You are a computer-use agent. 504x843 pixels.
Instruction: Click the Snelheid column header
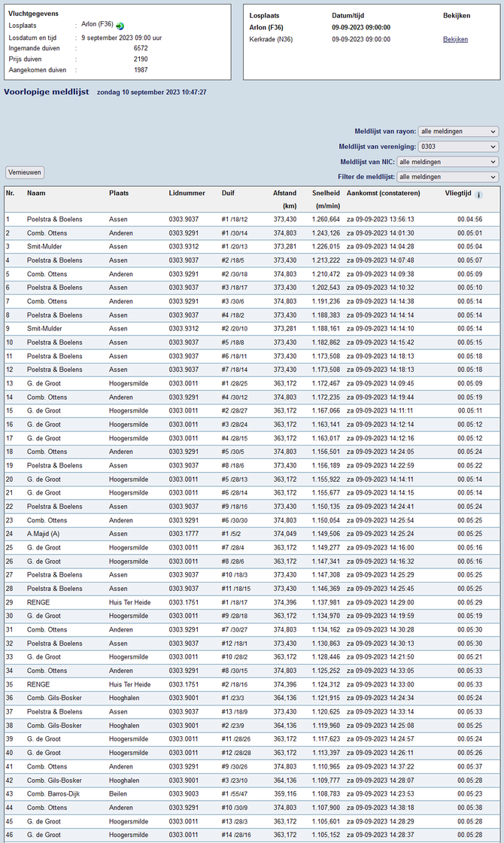coord(326,193)
